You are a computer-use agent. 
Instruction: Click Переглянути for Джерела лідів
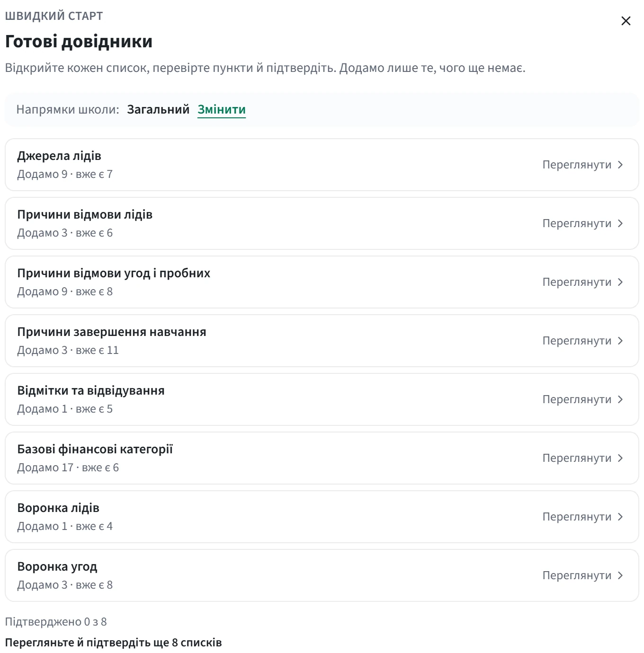(577, 165)
